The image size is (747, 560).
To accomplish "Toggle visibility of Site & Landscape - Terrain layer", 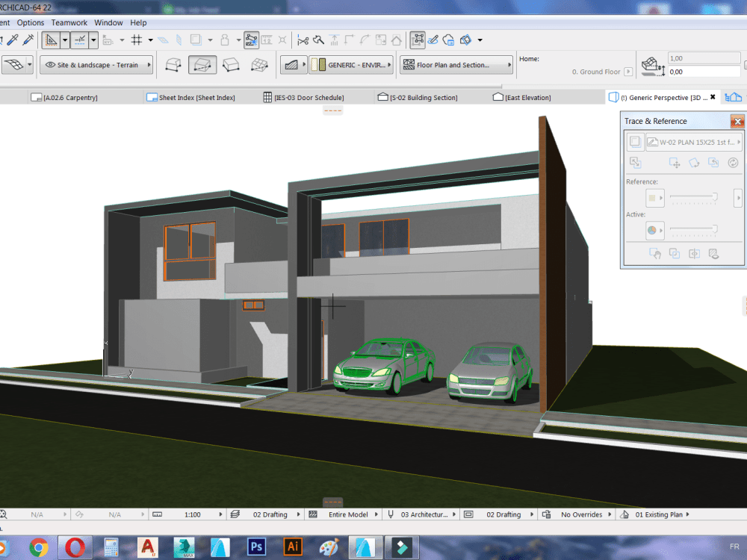I will point(50,65).
